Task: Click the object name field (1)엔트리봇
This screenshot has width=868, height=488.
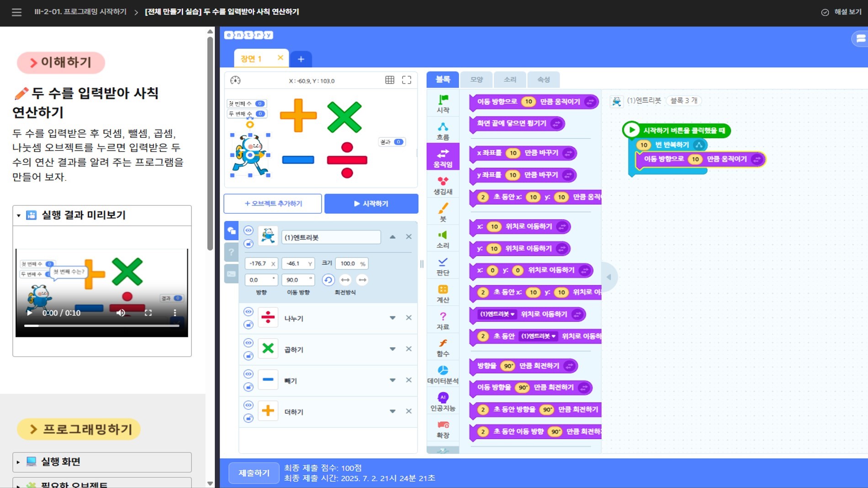Action: (x=331, y=237)
